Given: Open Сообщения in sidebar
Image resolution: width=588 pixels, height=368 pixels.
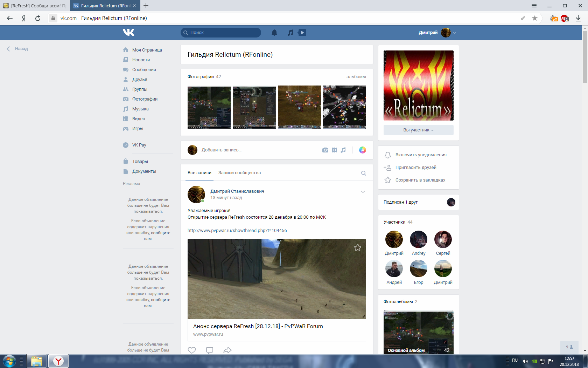Looking at the screenshot, I should 144,70.
